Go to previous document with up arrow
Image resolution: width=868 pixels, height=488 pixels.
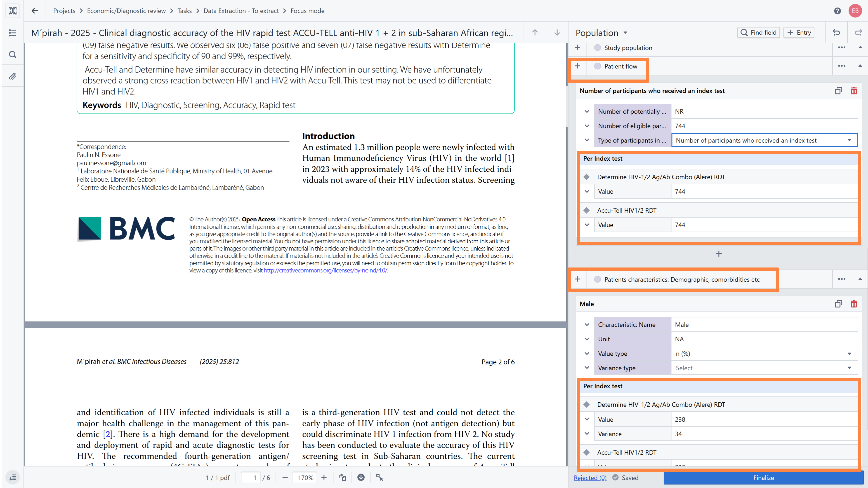click(x=535, y=33)
